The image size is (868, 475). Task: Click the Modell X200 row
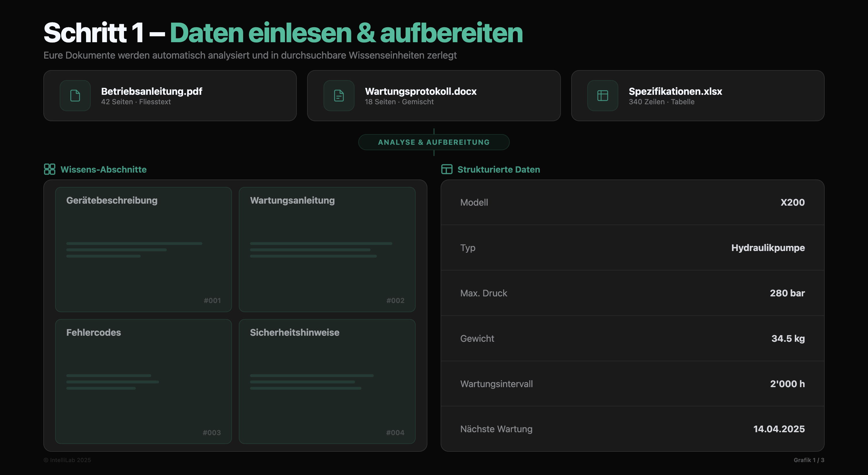click(632, 202)
